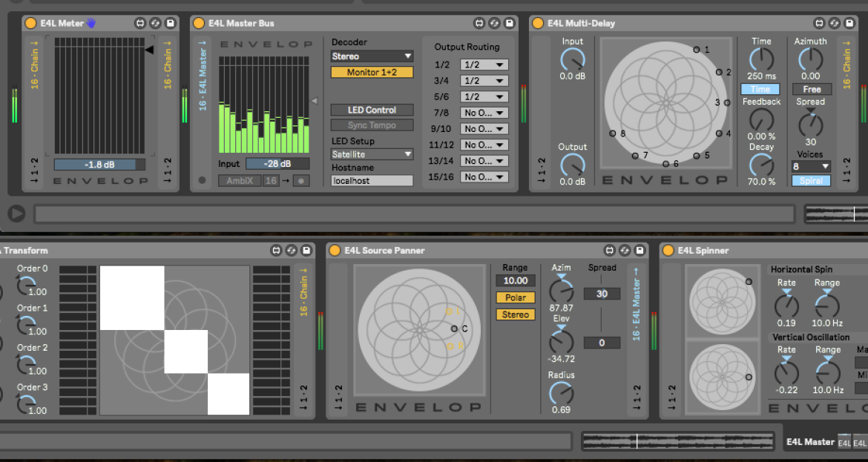The height and width of the screenshot is (462, 868).
Task: Click the Free button under Azimuth
Action: [812, 89]
